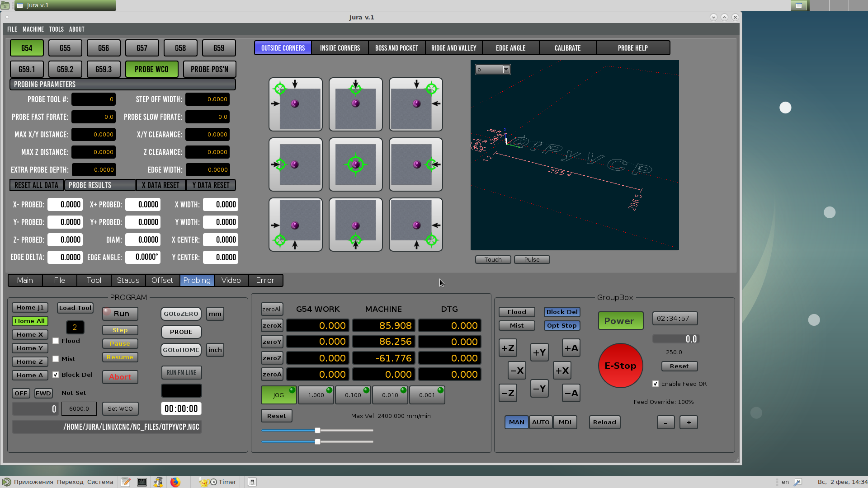This screenshot has width=868, height=488.
Task: Decrease feed override with - button
Action: point(665,422)
